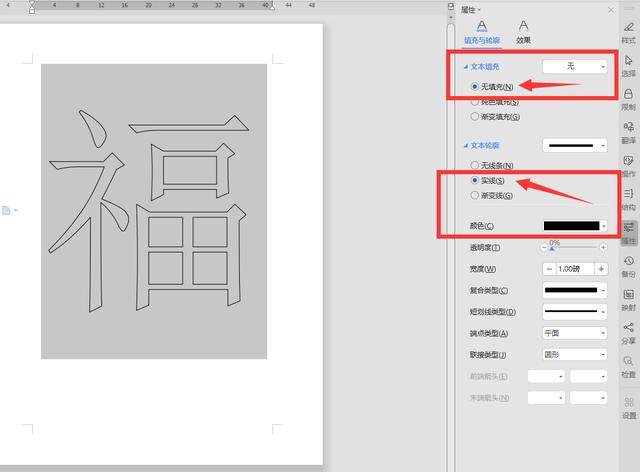The width and height of the screenshot is (640, 472).
Task: Open the 分享 (Share) sidebar icon
Action: click(628, 334)
